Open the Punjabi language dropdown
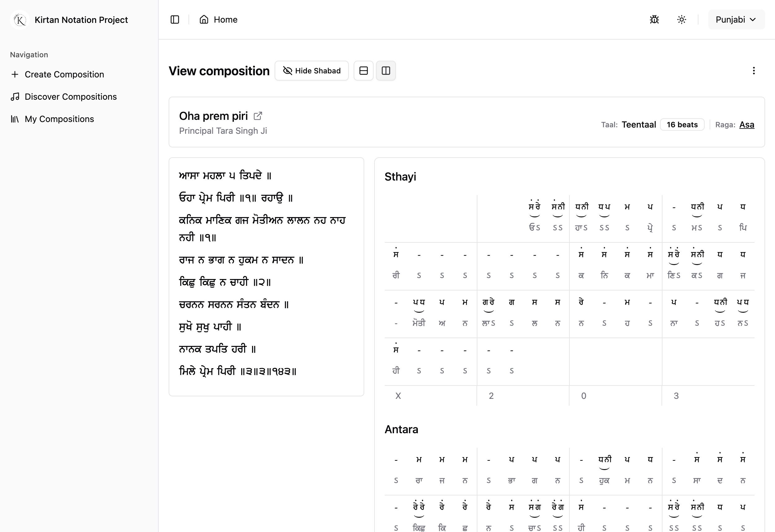The width and height of the screenshot is (775, 532). click(736, 19)
